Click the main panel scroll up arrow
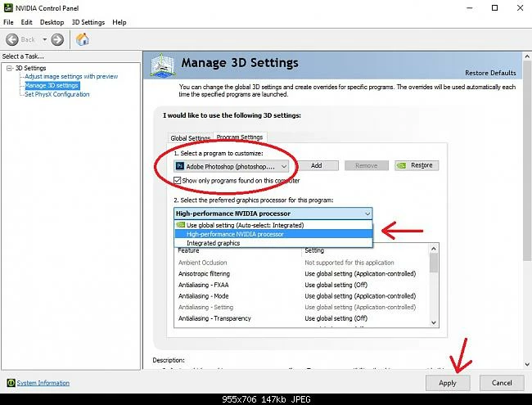This screenshot has width=532, height=405. 527,56
